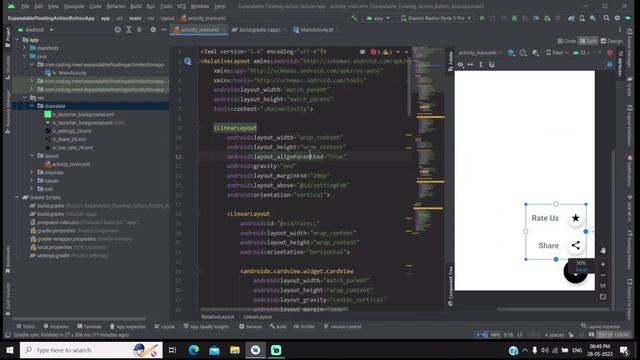Open the Refactor menu
Screen dimensions: 640x360
point(116,6)
